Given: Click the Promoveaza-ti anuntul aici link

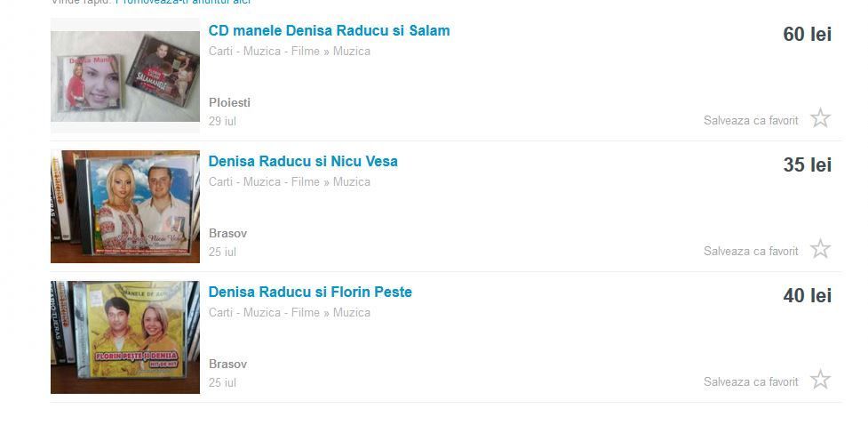Looking at the screenshot, I should [x=183, y=2].
